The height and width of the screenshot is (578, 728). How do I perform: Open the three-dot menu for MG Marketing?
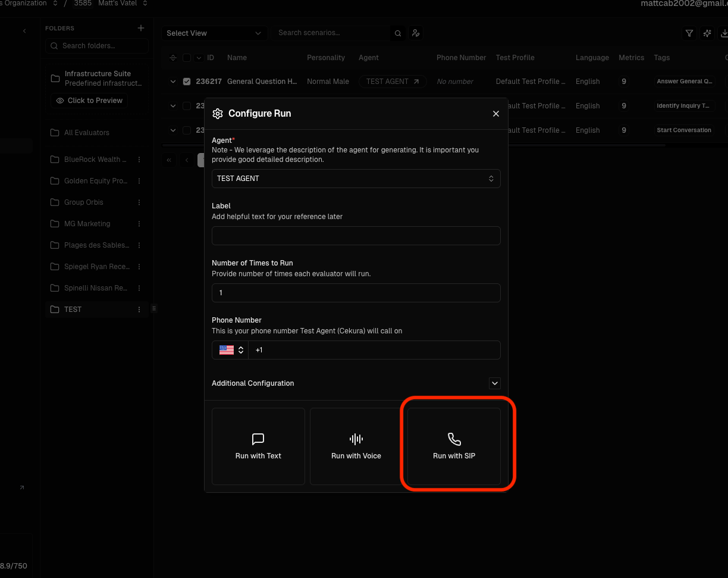[139, 224]
